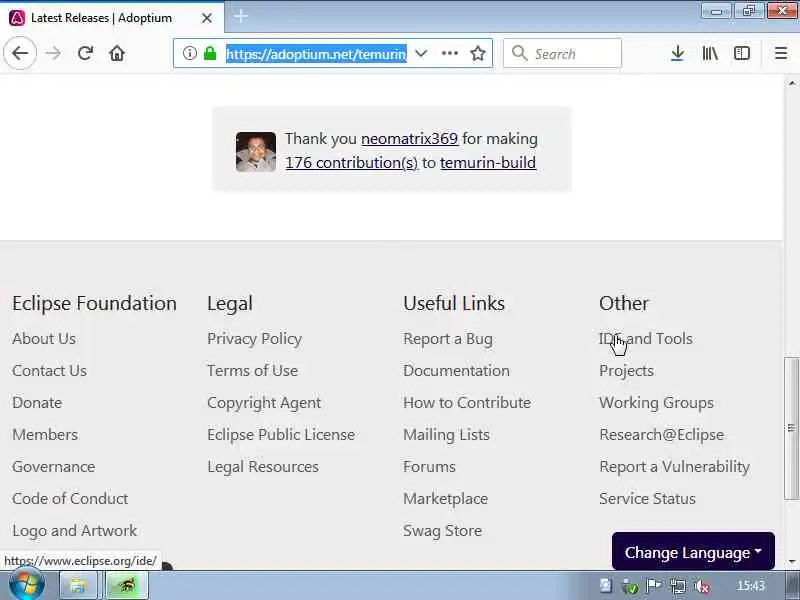
Task: Open the Documentation link
Action: coord(456,371)
